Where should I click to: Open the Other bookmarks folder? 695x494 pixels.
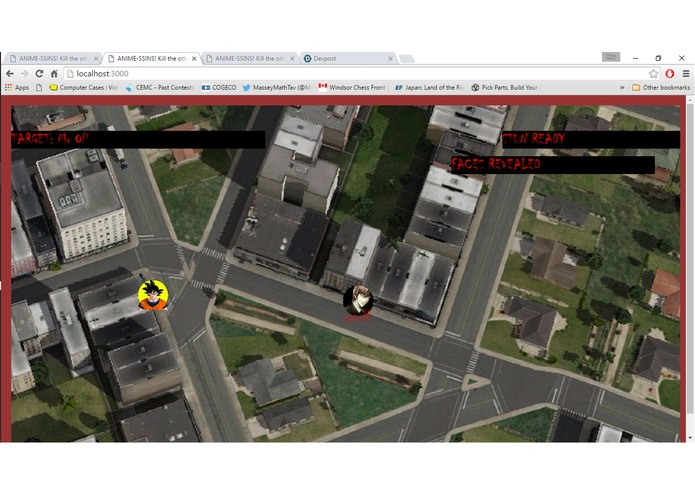tap(661, 88)
